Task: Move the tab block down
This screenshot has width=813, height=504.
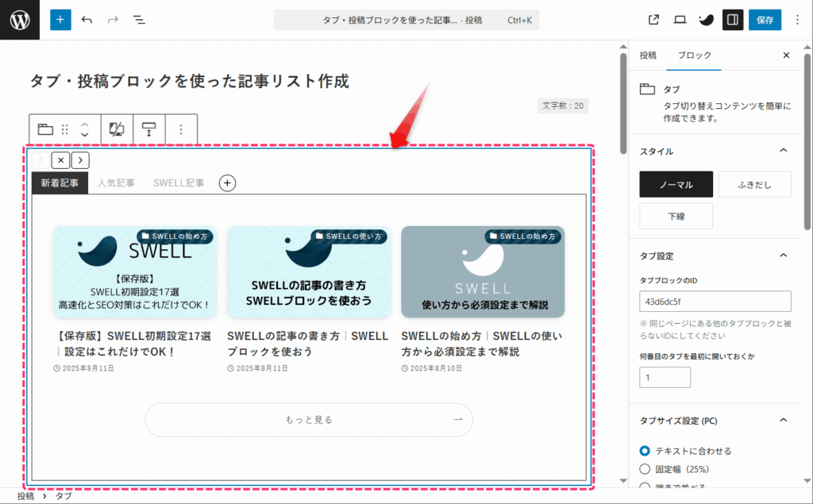Action: point(84,134)
